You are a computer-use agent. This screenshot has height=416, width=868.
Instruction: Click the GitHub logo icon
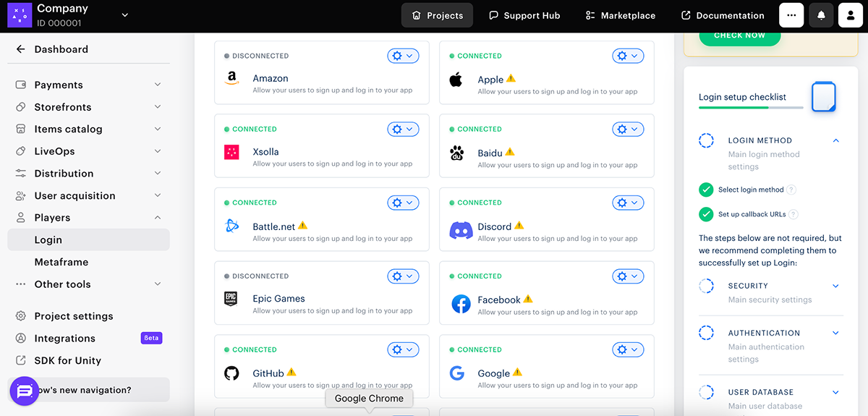[231, 373]
